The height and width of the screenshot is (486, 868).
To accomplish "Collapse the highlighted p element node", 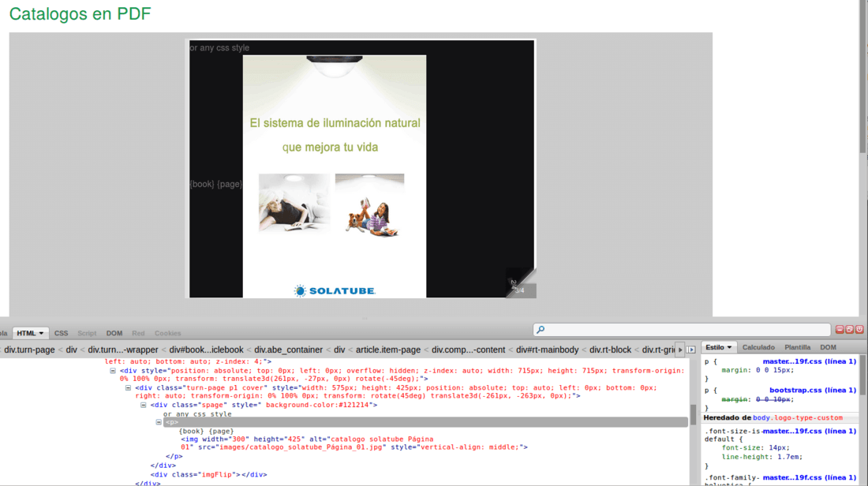I will pos(159,422).
